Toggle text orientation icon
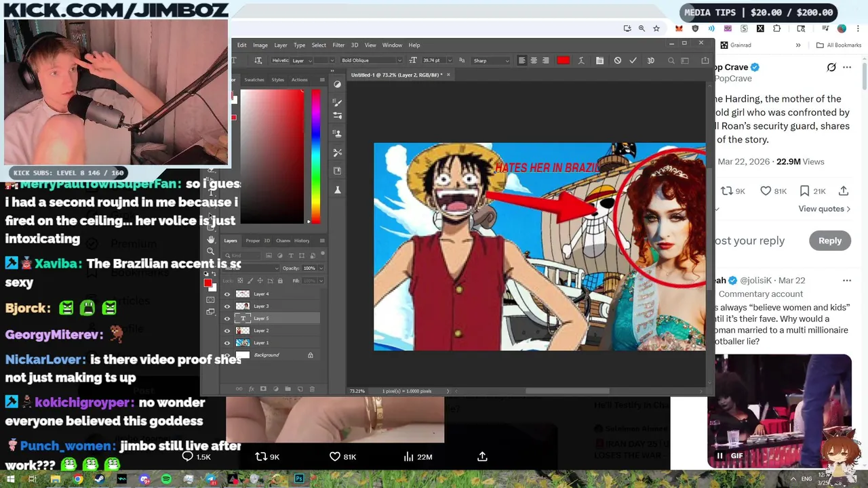 pyautogui.click(x=258, y=60)
